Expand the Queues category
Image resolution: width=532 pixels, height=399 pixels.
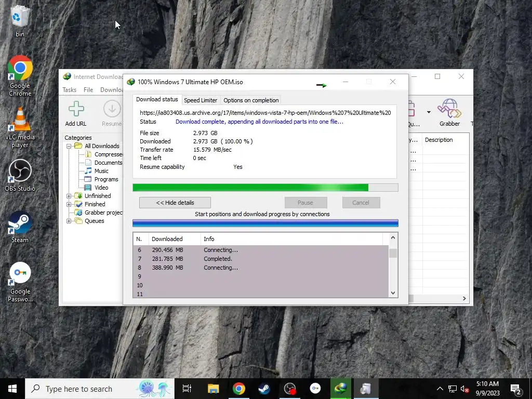pos(69,221)
